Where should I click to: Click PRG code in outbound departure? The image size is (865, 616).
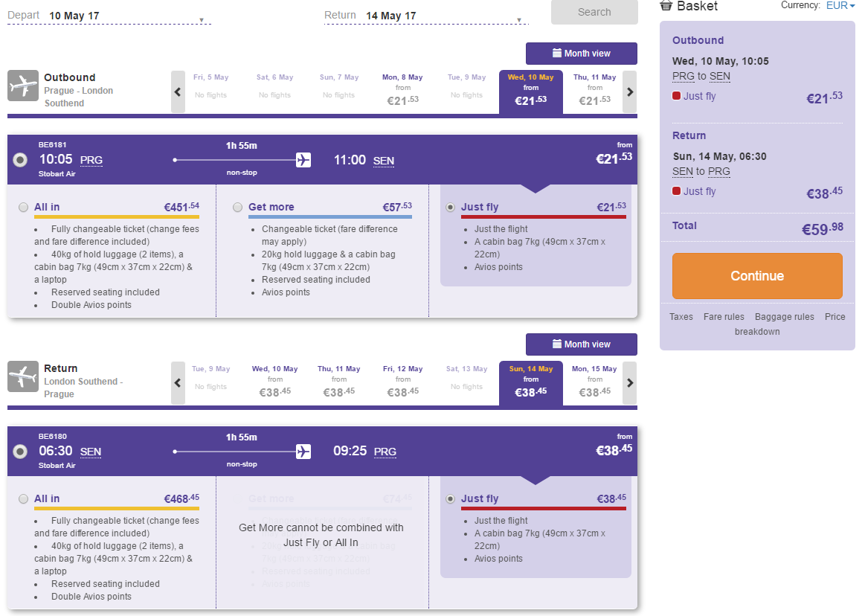pos(91,160)
